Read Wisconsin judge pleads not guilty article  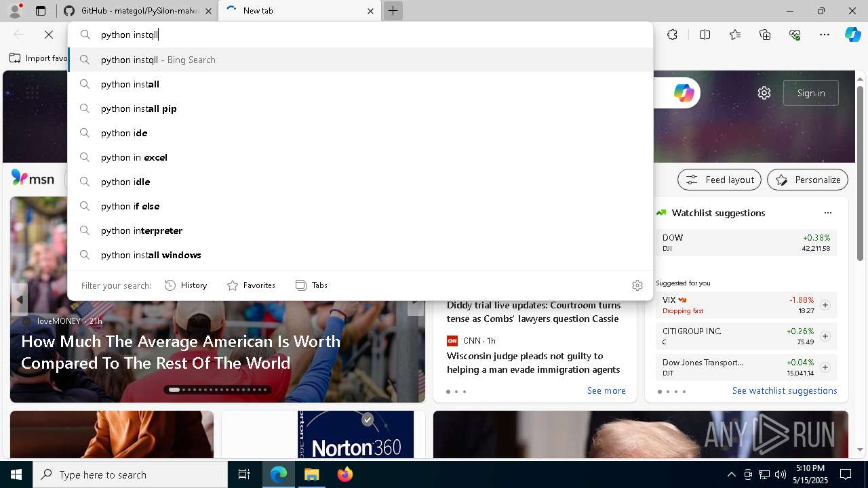point(534,363)
